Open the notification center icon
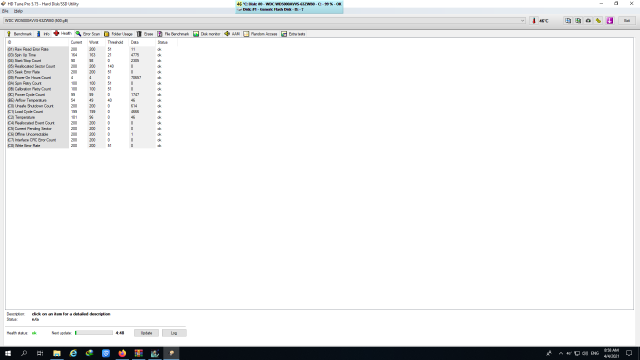The image size is (640, 360). 629,353
